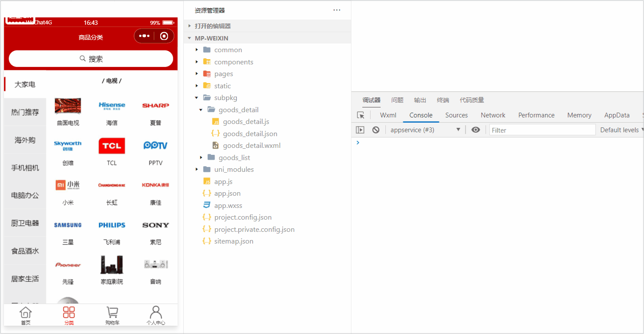
Task: Select the 手机相机 category
Action: pyautogui.click(x=25, y=168)
